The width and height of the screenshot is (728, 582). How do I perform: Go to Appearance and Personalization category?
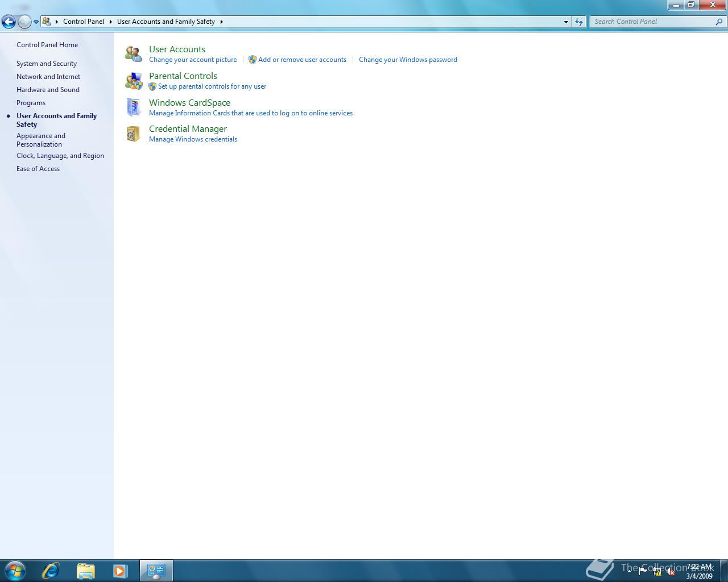pyautogui.click(x=41, y=140)
